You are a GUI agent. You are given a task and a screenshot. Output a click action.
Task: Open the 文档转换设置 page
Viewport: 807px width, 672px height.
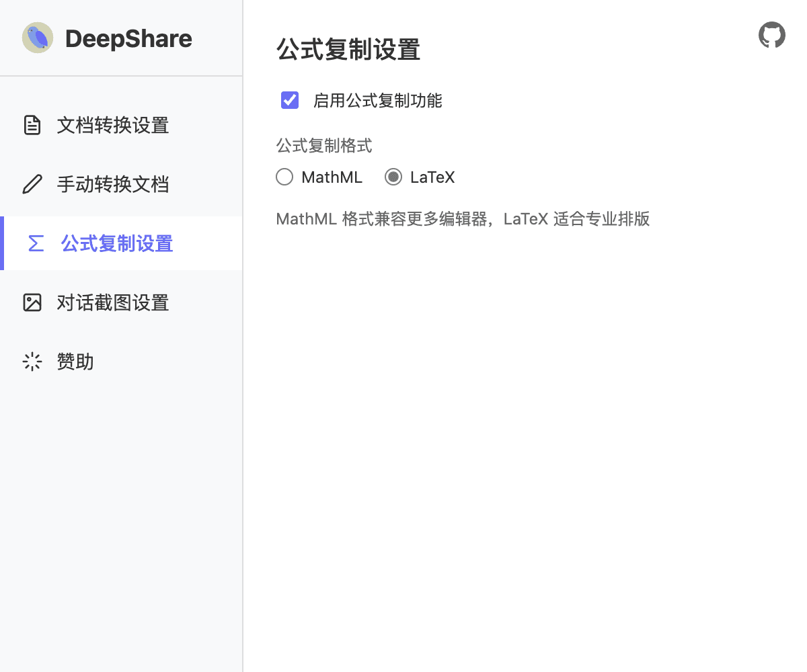click(x=112, y=125)
